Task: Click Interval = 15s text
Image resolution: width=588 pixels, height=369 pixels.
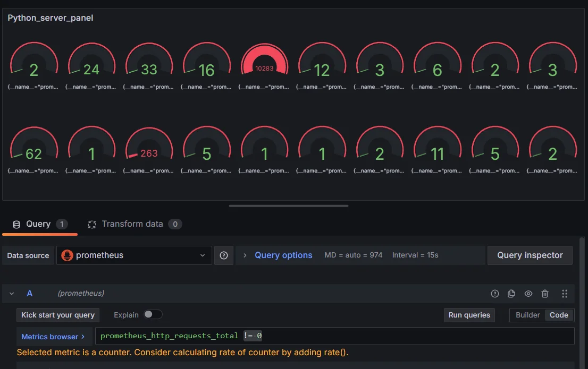Action: pyautogui.click(x=415, y=255)
